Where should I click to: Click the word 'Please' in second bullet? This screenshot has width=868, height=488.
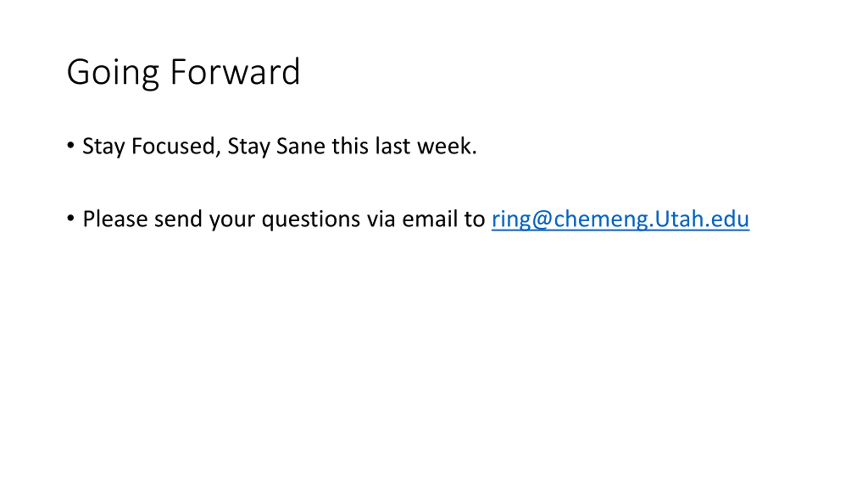115,219
